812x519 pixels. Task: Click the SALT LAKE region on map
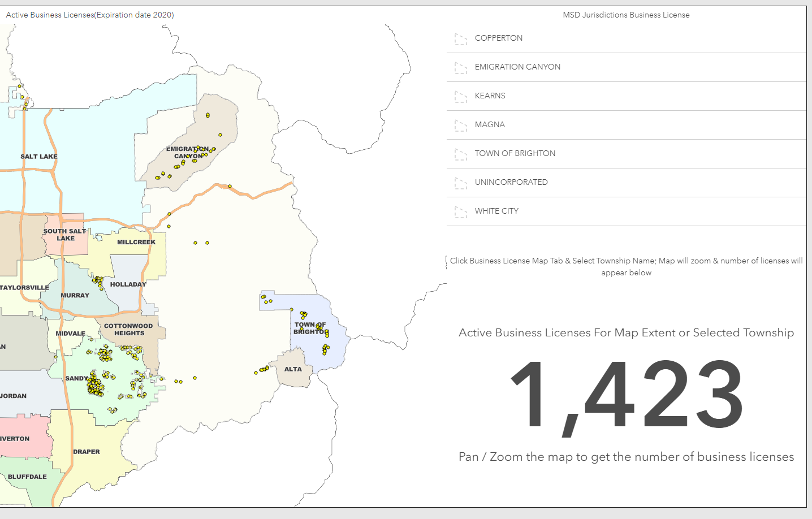pos(39,157)
